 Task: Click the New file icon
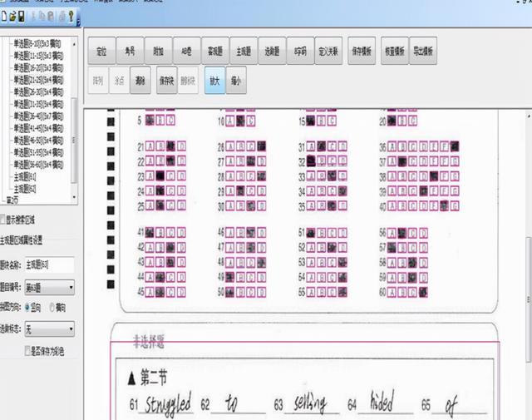point(4,17)
